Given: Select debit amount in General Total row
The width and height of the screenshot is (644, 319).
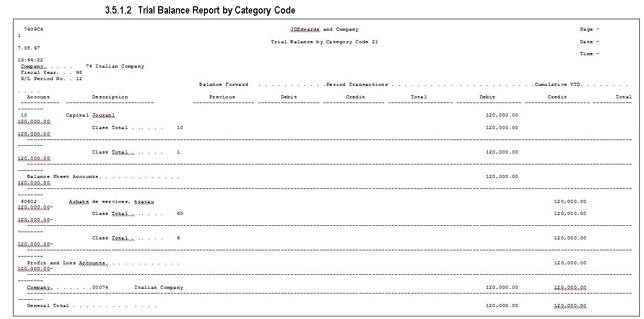Looking at the screenshot, I should pyautogui.click(x=501, y=305).
